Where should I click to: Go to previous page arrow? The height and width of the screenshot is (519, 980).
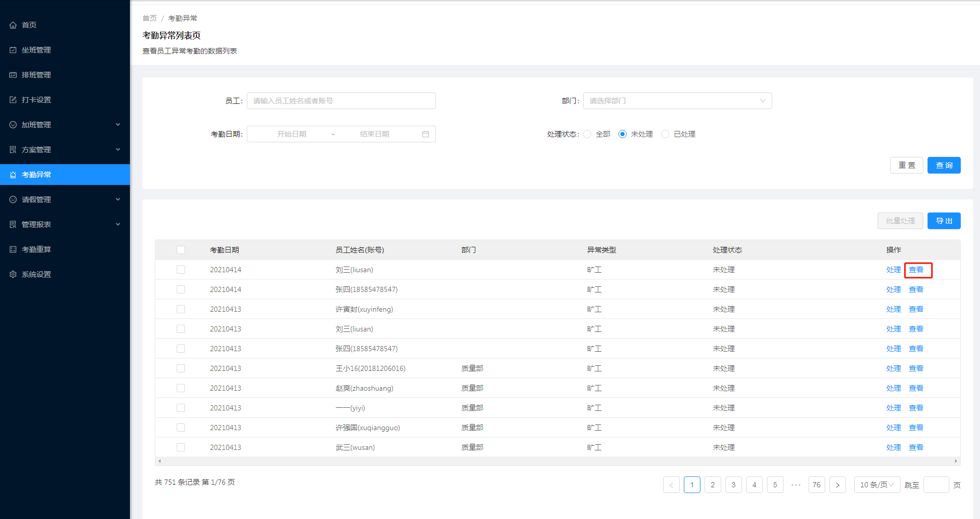[671, 485]
